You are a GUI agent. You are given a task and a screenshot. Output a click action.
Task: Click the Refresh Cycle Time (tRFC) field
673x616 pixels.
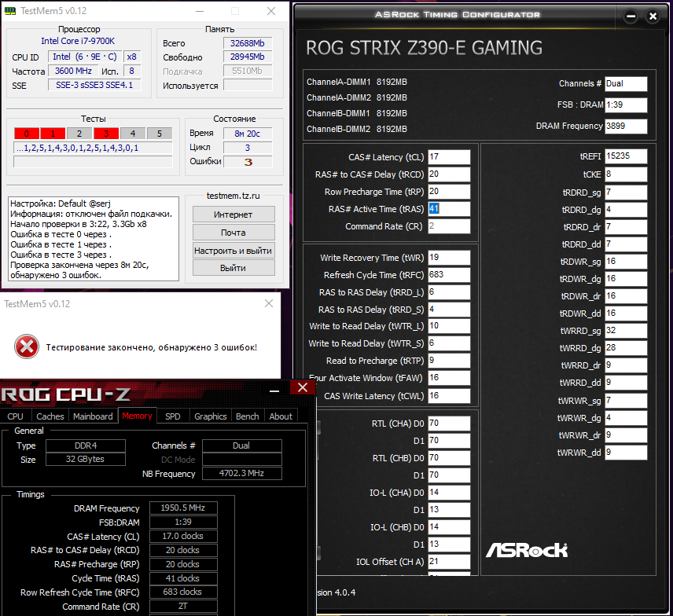(x=449, y=274)
